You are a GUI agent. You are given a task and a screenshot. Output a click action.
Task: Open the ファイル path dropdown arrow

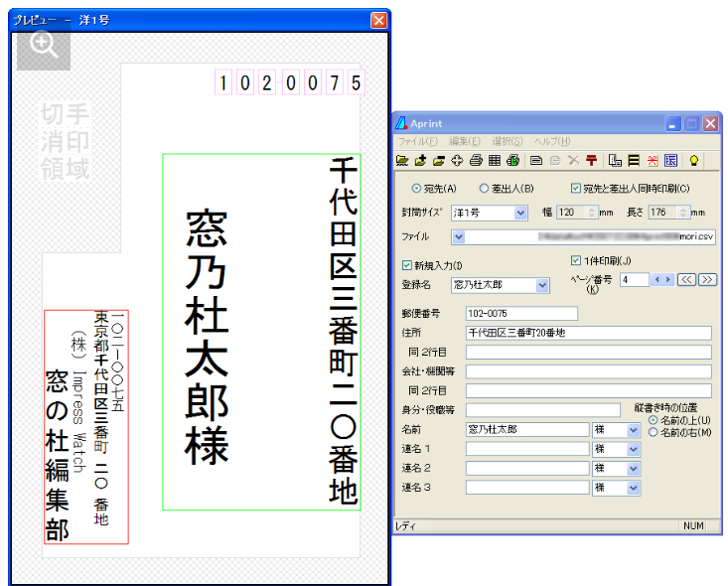tap(459, 236)
